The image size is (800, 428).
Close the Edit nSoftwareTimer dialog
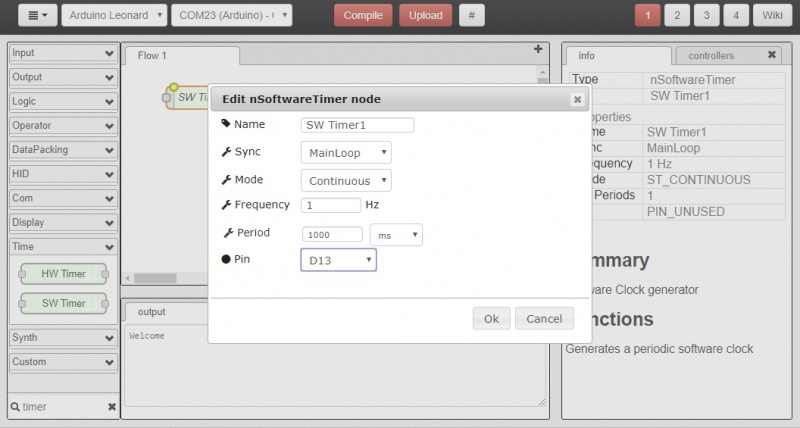click(577, 99)
